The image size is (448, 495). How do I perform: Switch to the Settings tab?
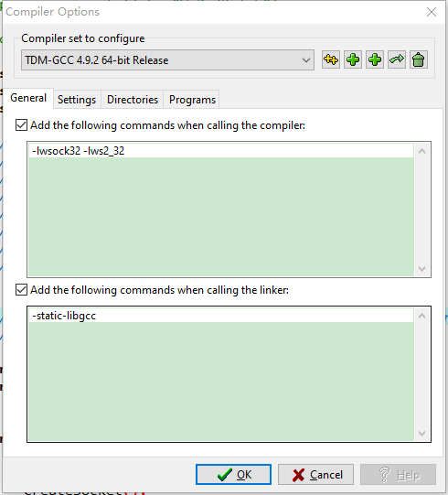pyautogui.click(x=77, y=100)
